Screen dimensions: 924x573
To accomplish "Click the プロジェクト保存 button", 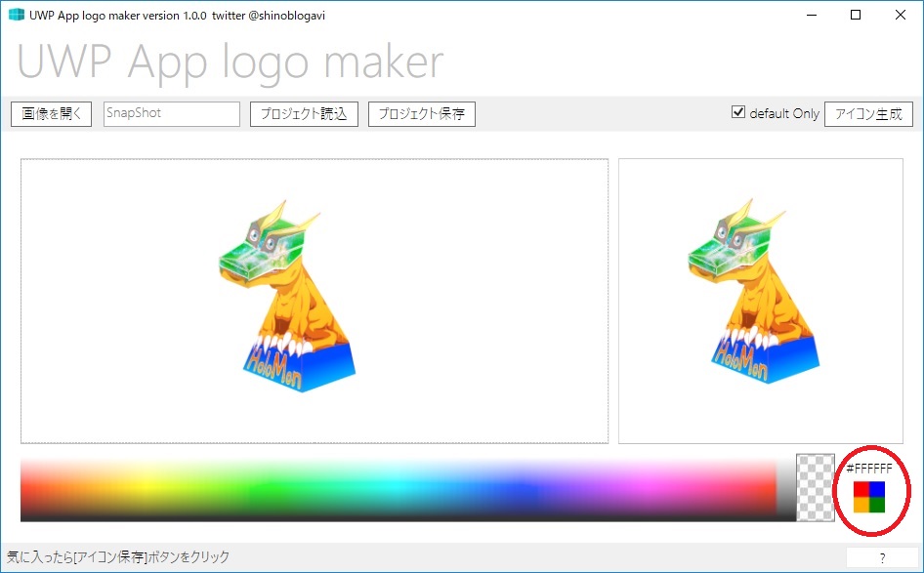I will (x=421, y=113).
